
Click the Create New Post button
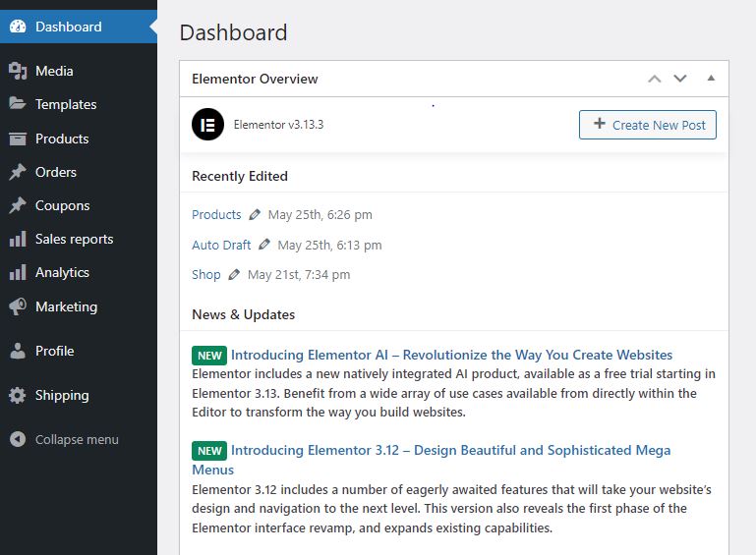point(648,125)
